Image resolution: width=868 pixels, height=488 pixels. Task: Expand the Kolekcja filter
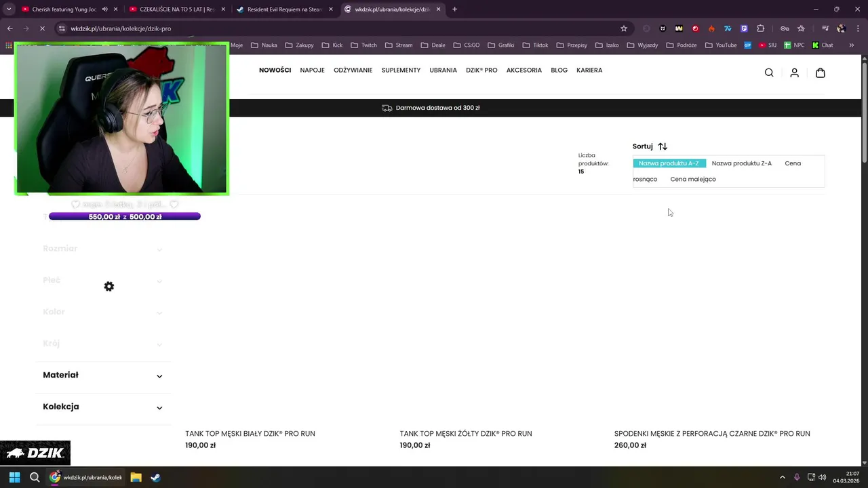click(x=103, y=407)
